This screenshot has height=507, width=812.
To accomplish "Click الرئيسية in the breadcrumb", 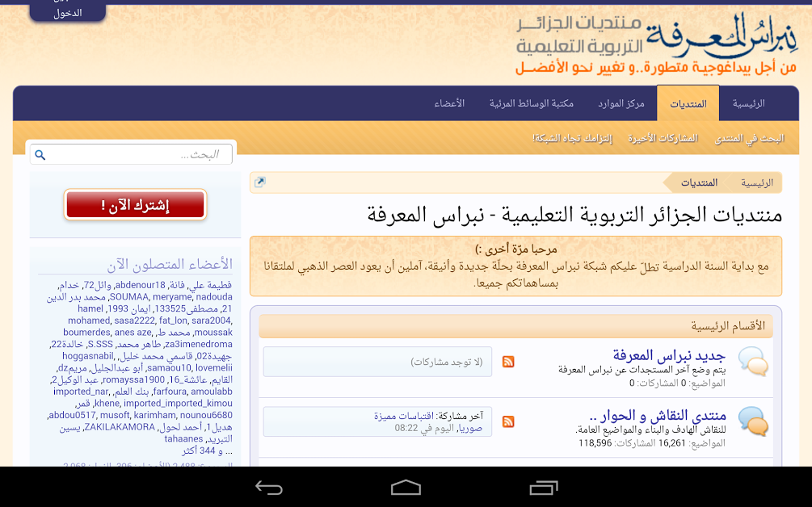I will (756, 182).
